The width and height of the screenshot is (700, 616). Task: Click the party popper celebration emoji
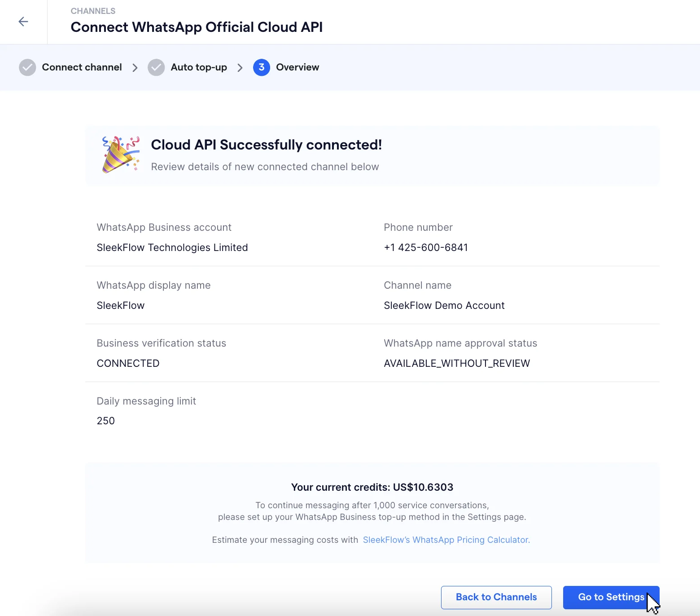[x=119, y=155]
